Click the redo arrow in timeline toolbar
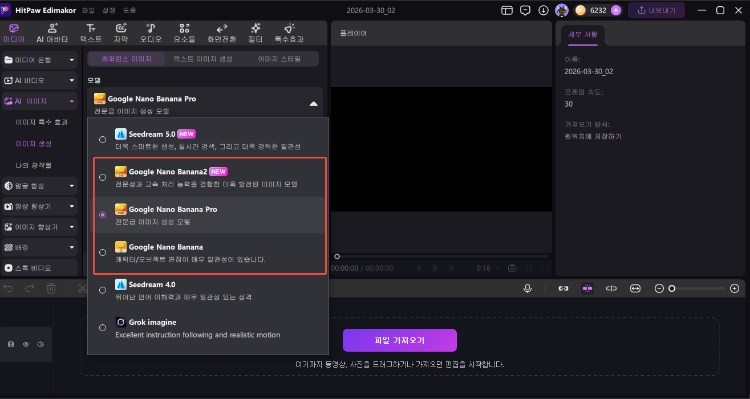The image size is (750, 399). pyautogui.click(x=29, y=288)
